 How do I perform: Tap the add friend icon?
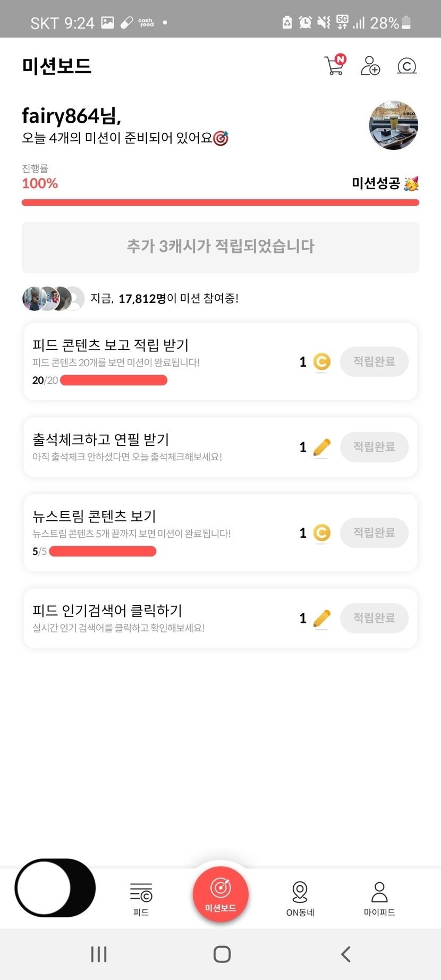(370, 66)
